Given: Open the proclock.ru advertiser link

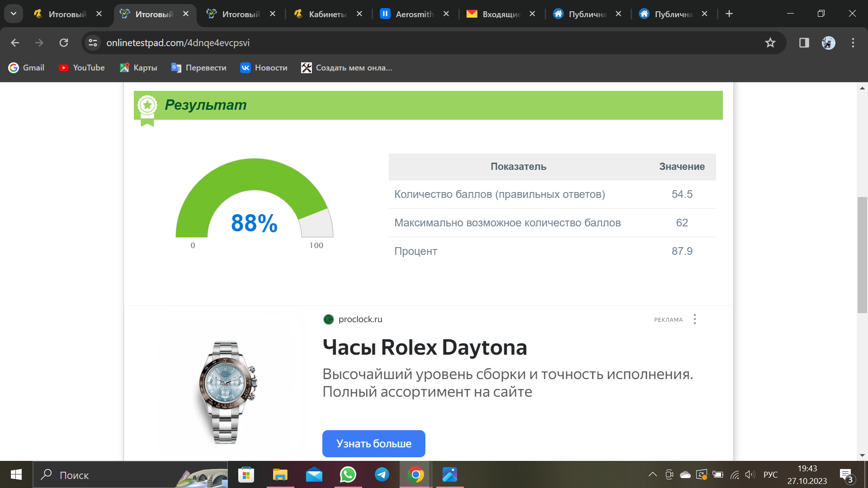Looking at the screenshot, I should [x=360, y=319].
